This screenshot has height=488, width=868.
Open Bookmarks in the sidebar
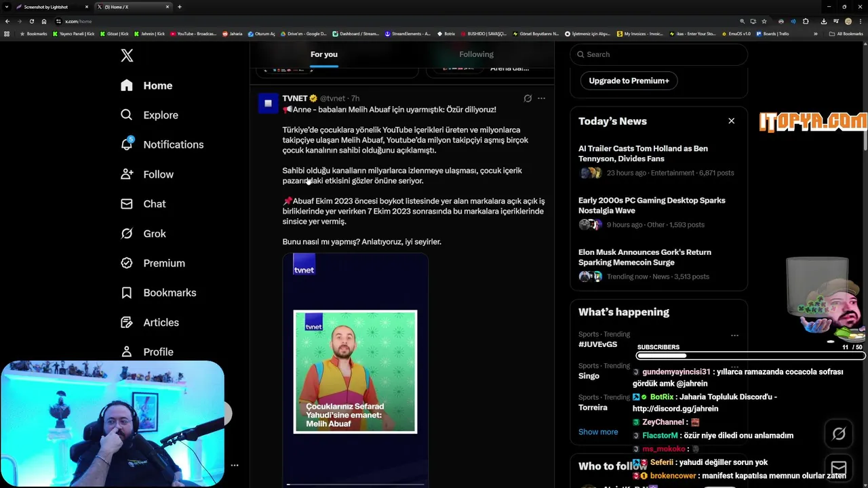coord(158,293)
